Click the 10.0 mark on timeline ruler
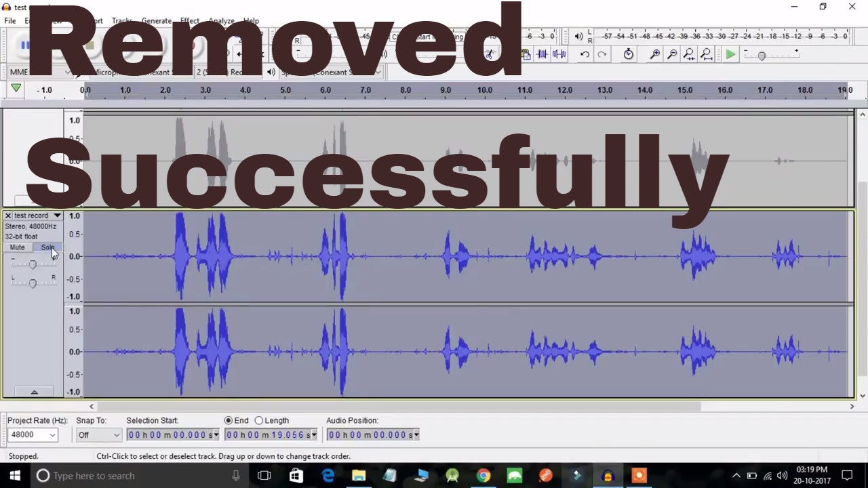Screen dimensions: 868x488 click(485, 90)
